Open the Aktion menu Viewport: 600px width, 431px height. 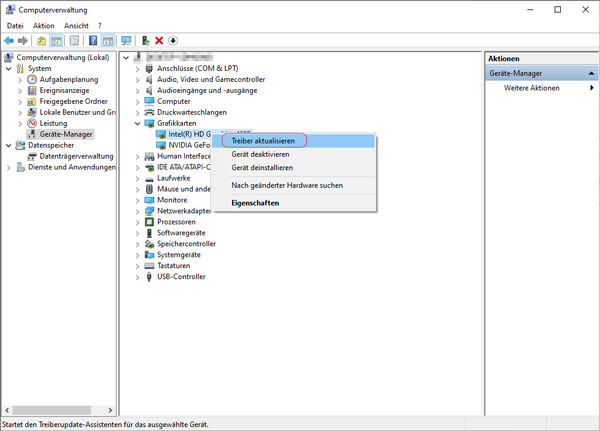pyautogui.click(x=43, y=26)
